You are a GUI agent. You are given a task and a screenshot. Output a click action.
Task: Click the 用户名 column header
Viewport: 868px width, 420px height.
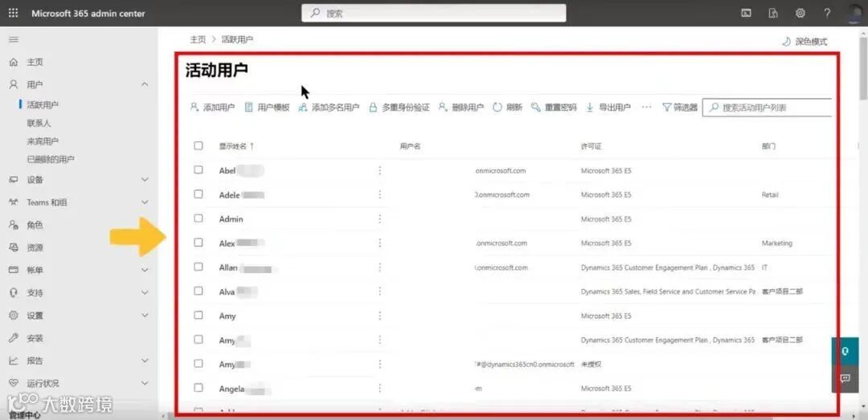point(410,146)
